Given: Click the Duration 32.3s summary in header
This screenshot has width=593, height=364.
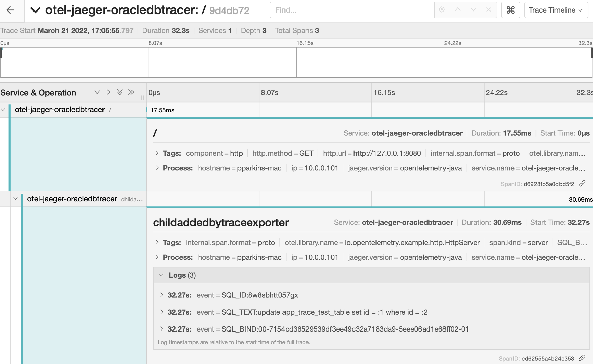Looking at the screenshot, I should pos(166,31).
